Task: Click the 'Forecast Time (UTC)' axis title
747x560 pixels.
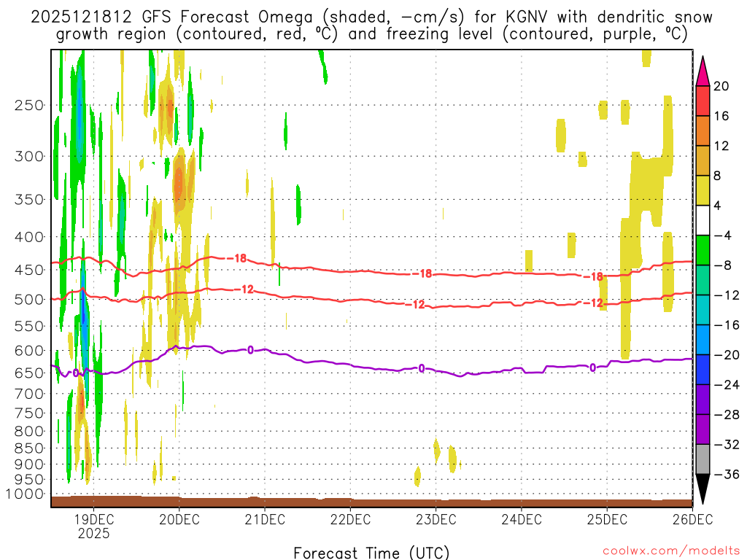Action: point(371,553)
